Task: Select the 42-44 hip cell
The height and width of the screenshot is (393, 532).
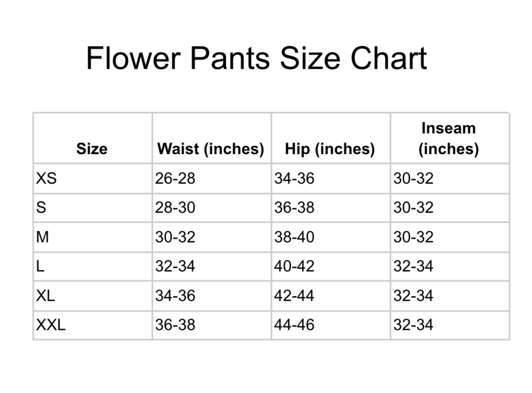Action: [294, 296]
